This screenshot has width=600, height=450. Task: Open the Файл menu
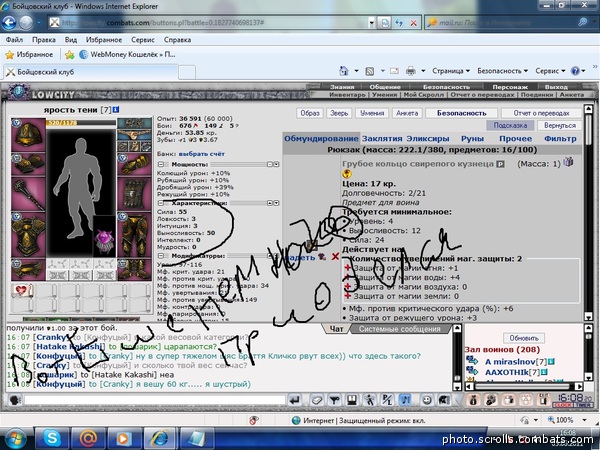(14, 40)
